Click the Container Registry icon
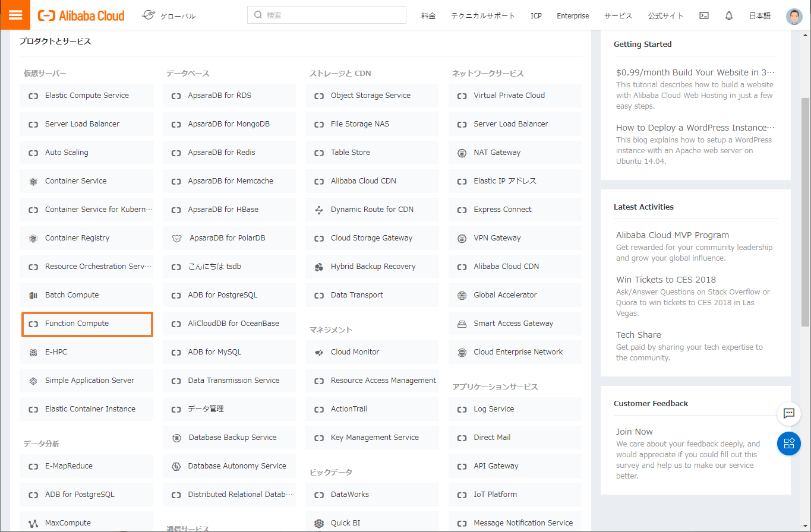Screen dimensions: 811x532 (33, 238)
